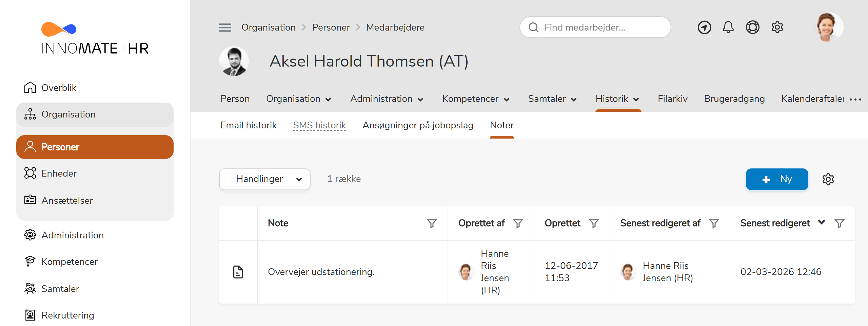The image size is (868, 326).
Task: Click the note document icon in the table row
Action: [238, 272]
